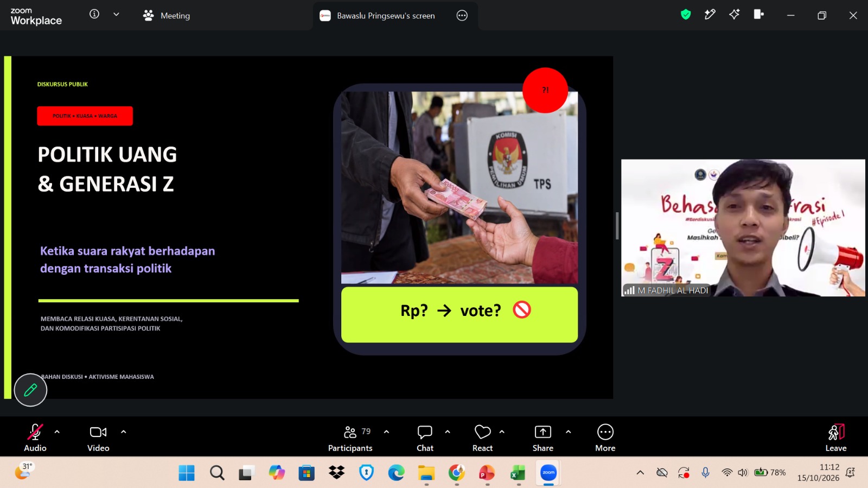Expand video settings arrow

coord(124,432)
